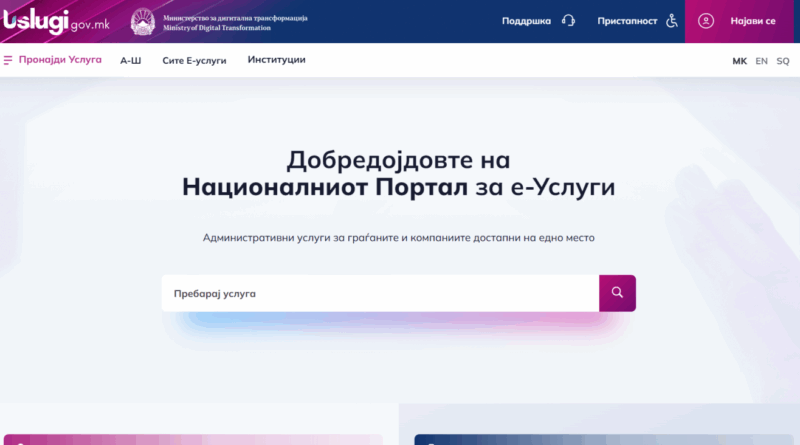Focus the Пребарај услуга search field

[x=380, y=293]
